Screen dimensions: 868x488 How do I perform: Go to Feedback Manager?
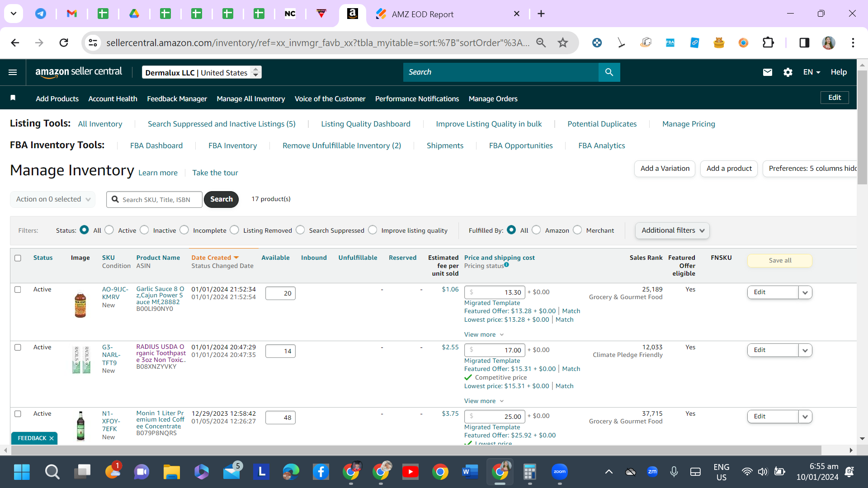click(177, 99)
